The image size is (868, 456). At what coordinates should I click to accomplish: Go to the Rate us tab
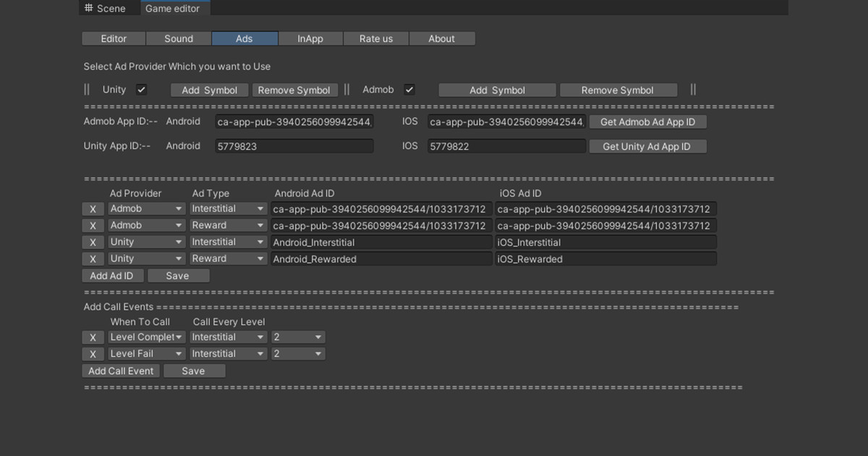[376, 39]
